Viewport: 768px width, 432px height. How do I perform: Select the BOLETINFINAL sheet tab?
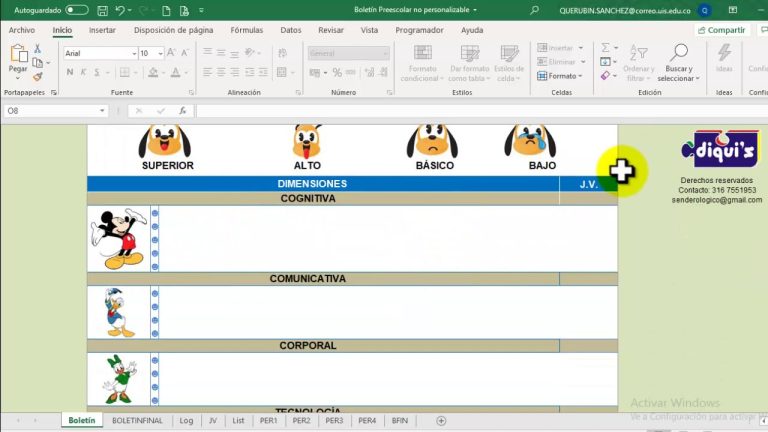137,421
